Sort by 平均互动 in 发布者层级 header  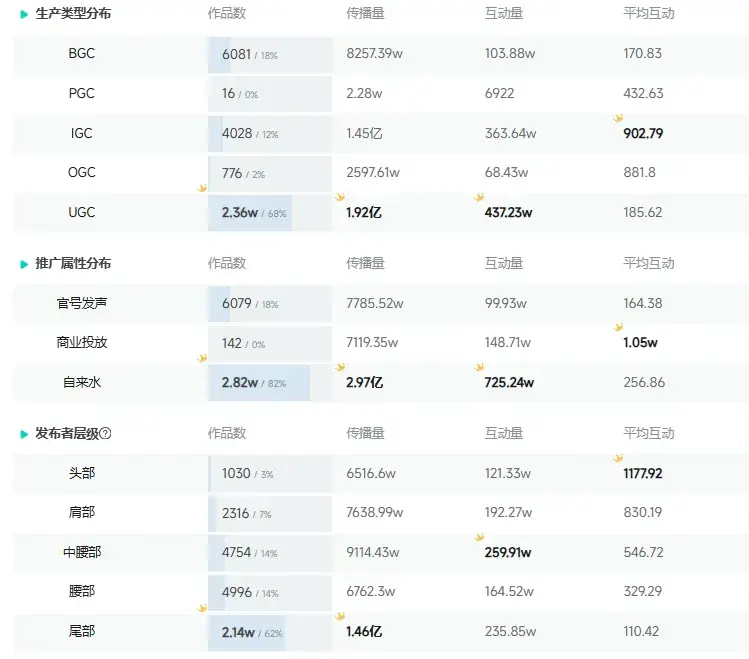(x=649, y=433)
